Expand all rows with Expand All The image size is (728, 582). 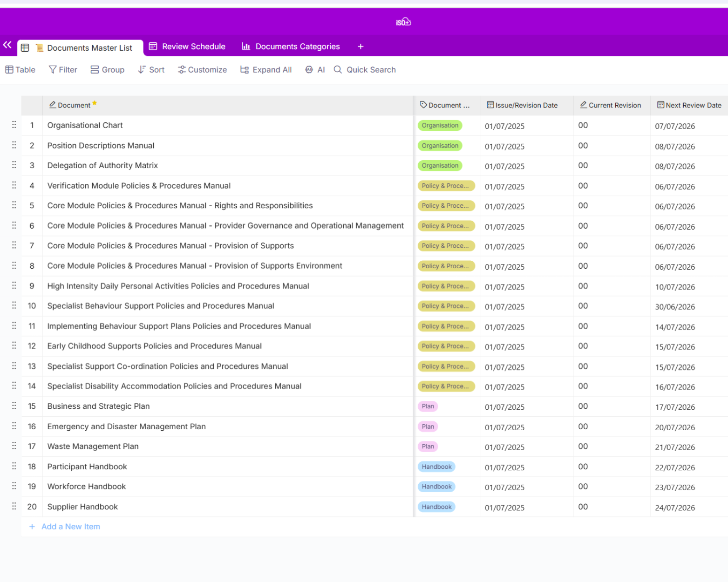click(x=266, y=70)
